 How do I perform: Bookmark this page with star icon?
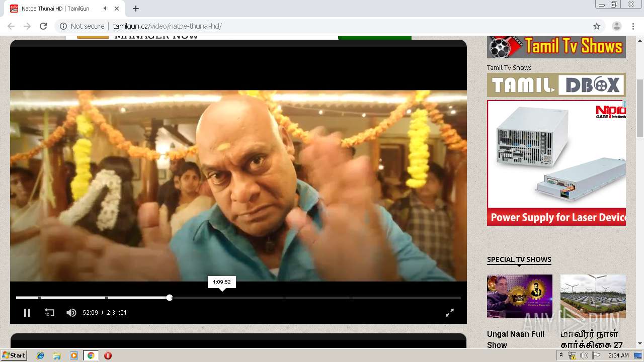(x=597, y=26)
